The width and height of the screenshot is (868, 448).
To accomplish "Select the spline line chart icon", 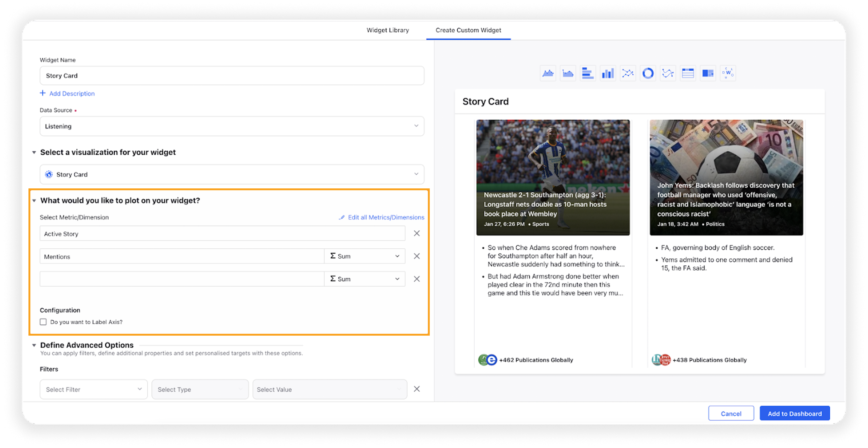I will point(668,73).
